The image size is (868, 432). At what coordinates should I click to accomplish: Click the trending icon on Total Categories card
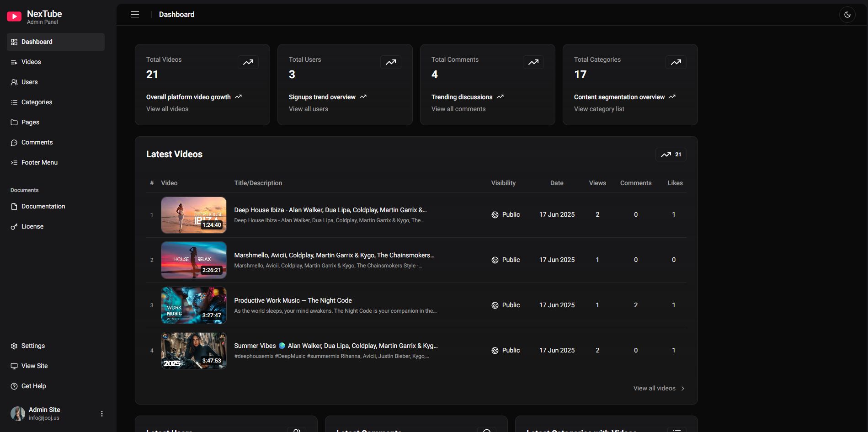pos(676,62)
